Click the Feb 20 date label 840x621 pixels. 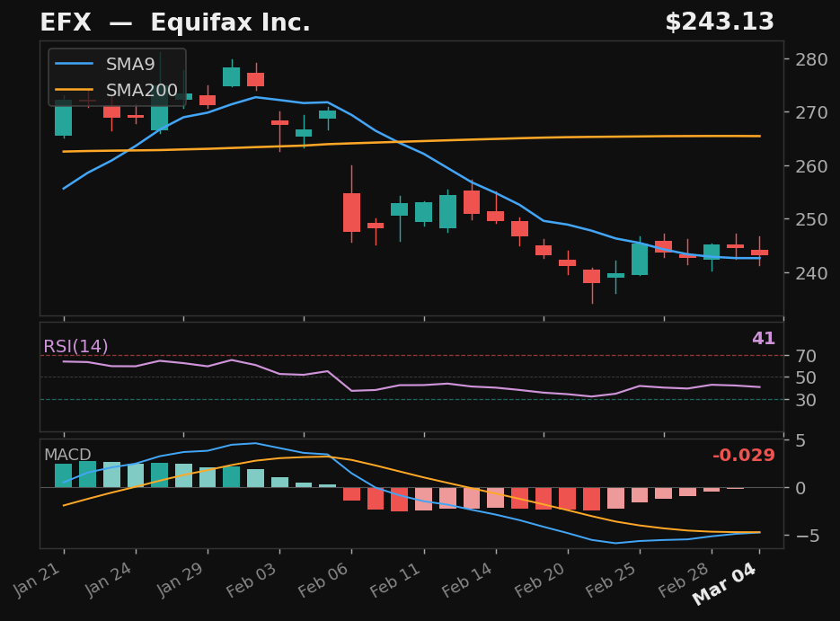pyautogui.click(x=539, y=580)
